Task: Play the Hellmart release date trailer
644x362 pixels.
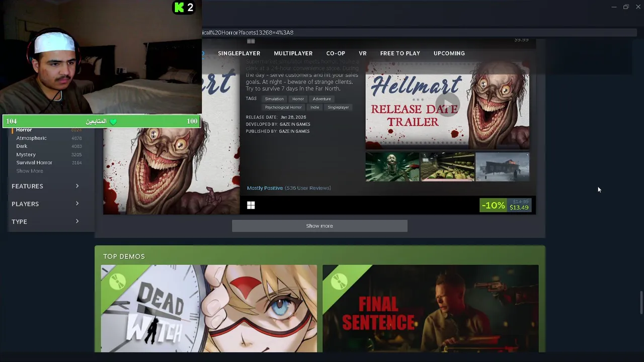Action: [x=447, y=106]
